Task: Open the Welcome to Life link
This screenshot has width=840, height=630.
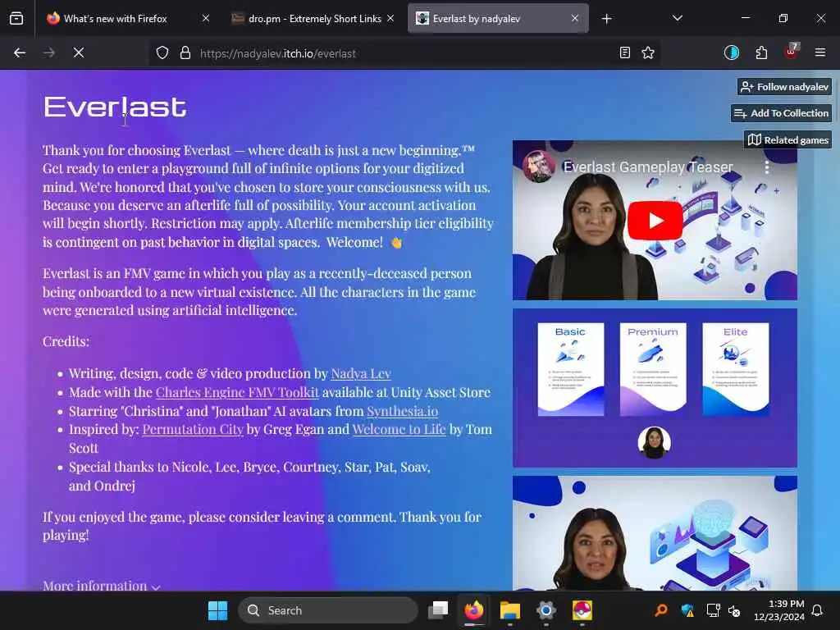Action: (399, 429)
